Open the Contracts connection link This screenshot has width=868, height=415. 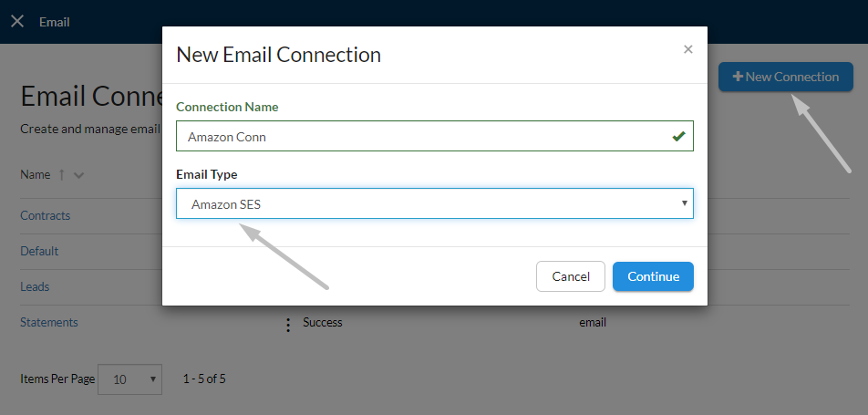pos(46,215)
